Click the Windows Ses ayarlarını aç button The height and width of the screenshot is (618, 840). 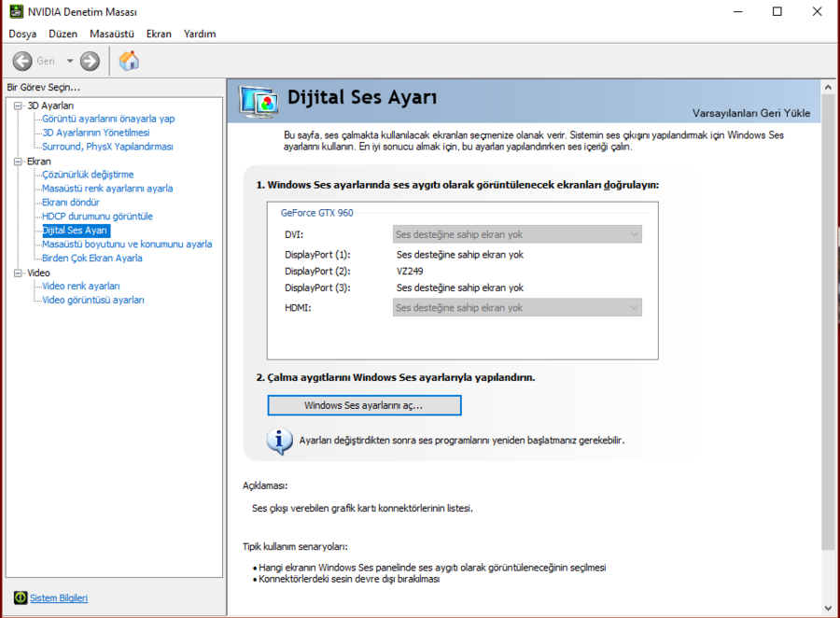click(364, 405)
